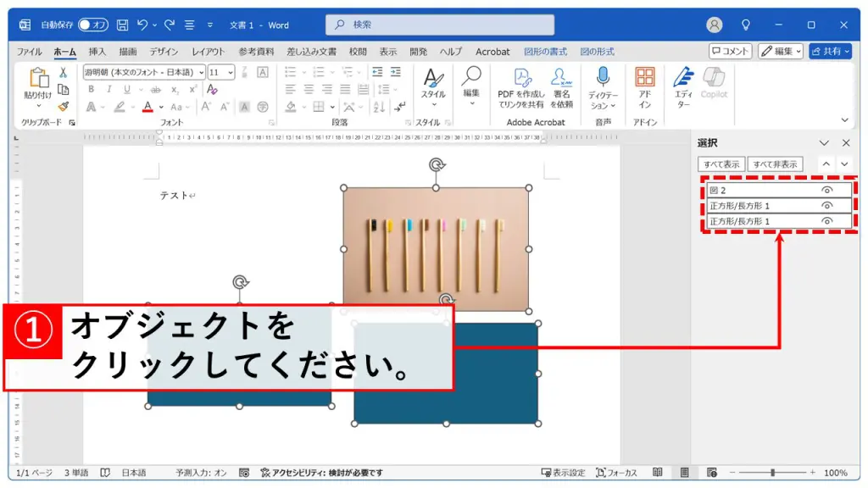Hide the second 正方形/長方形 1 item

click(826, 221)
